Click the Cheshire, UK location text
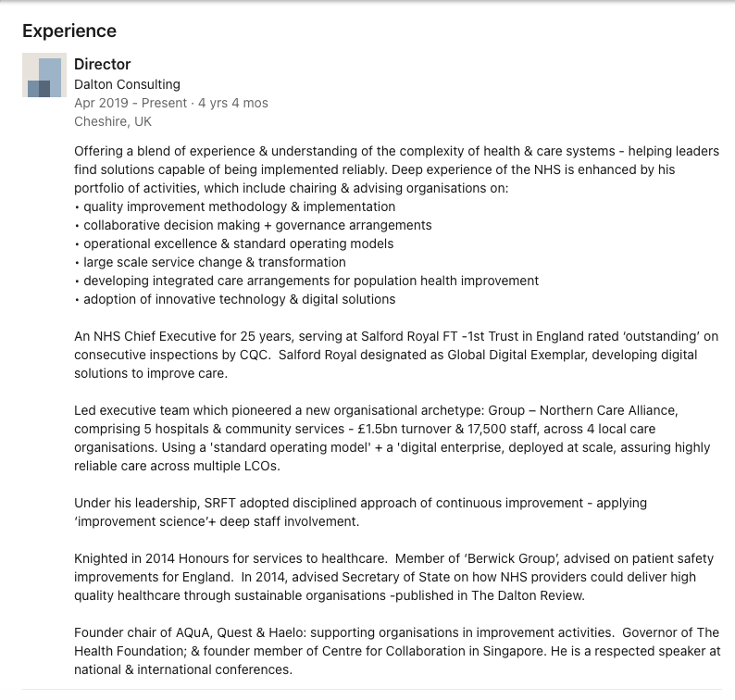 pos(112,121)
